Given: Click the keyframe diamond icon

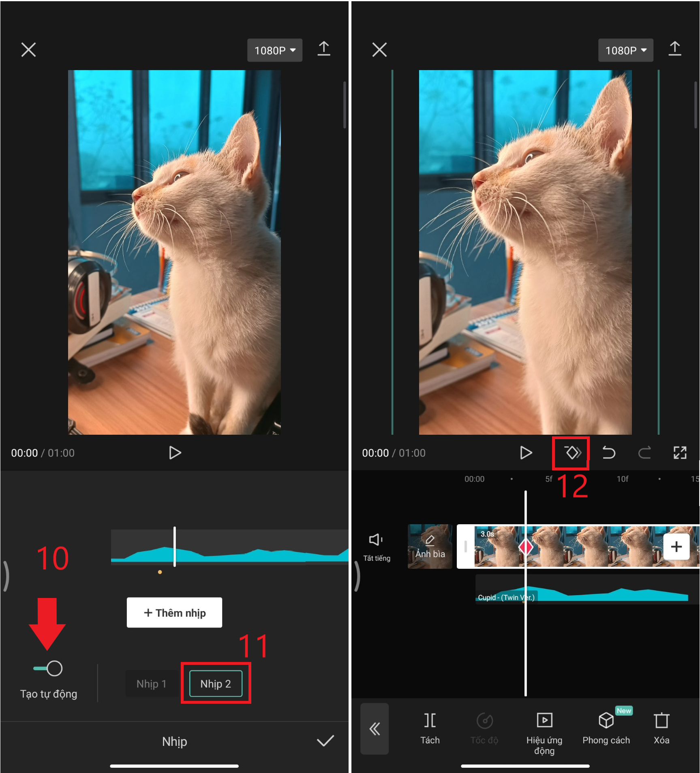Looking at the screenshot, I should 572,453.
